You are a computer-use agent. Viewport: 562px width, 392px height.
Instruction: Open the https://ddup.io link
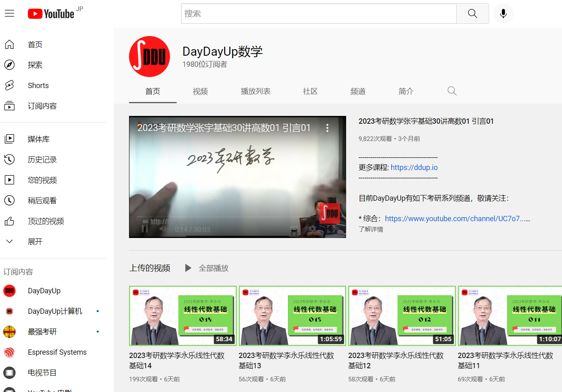pos(414,168)
